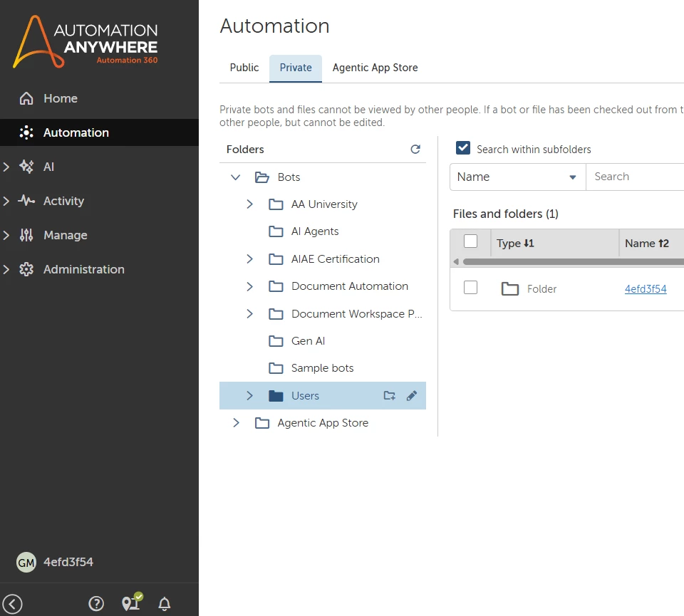Collapse the sidebar with back arrow
The image size is (684, 616).
point(13,604)
